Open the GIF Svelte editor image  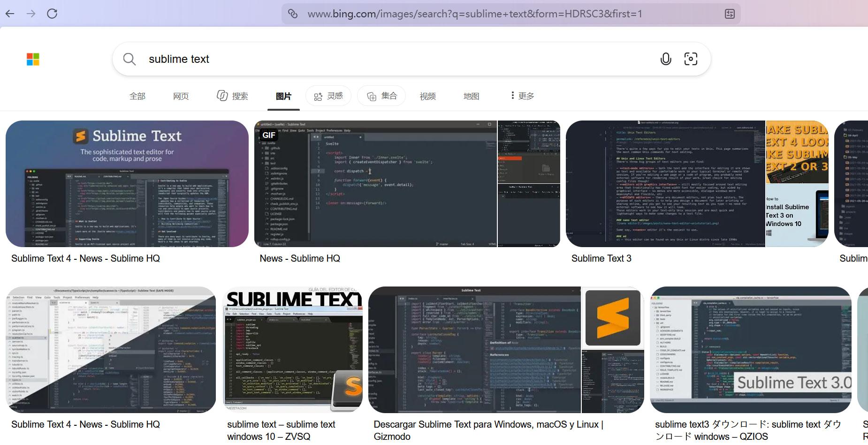coord(375,184)
